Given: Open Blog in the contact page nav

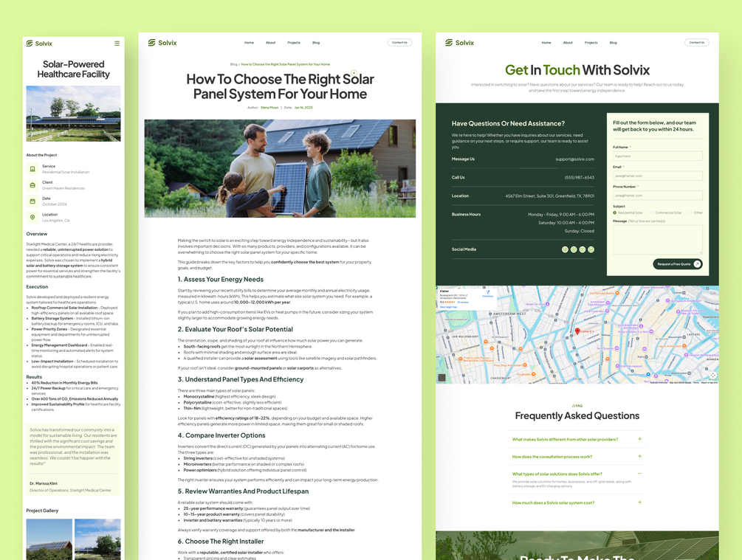Looking at the screenshot, I should (614, 43).
